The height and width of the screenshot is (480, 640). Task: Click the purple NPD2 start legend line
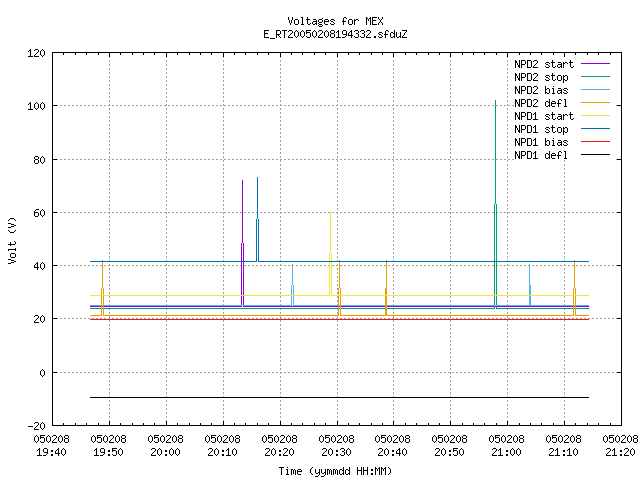point(595,64)
